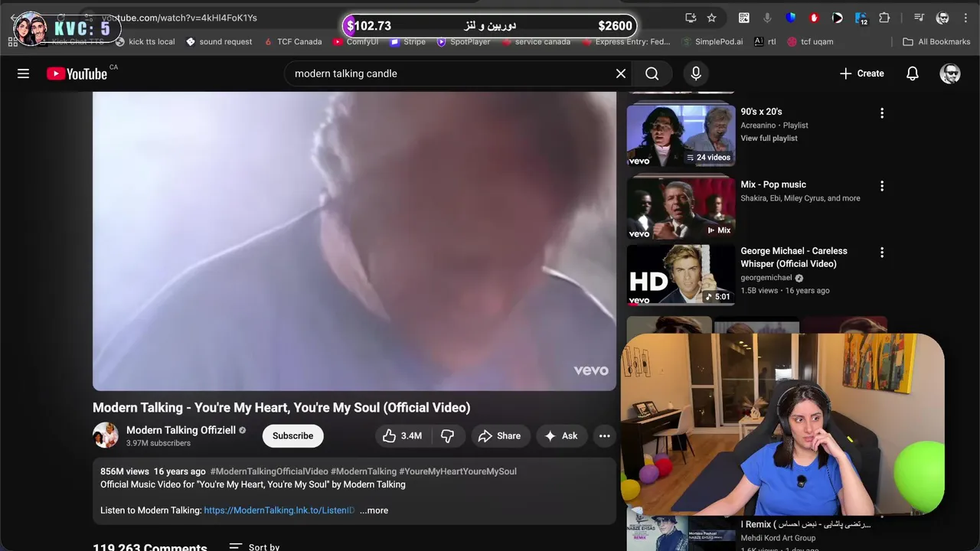
Task: Open the georgemichael channel link
Action: click(x=766, y=278)
